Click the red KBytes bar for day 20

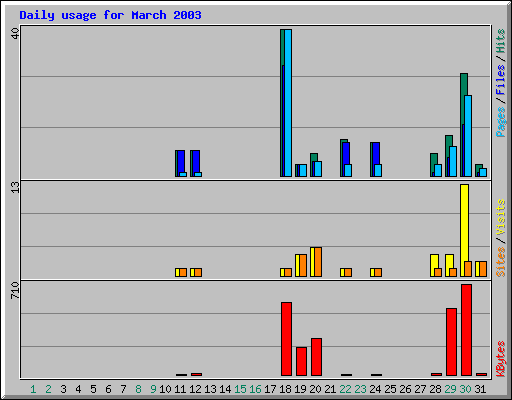pos(316,357)
